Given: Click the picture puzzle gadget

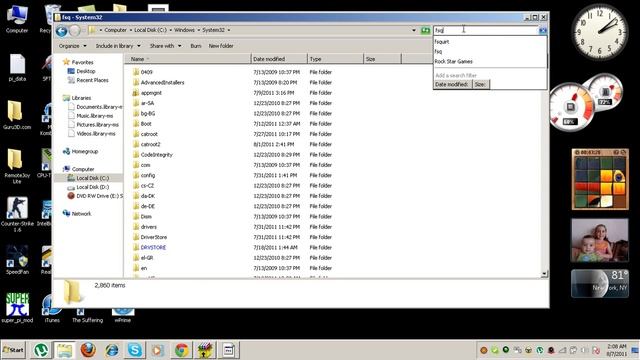Looking at the screenshot, I should (x=600, y=180).
